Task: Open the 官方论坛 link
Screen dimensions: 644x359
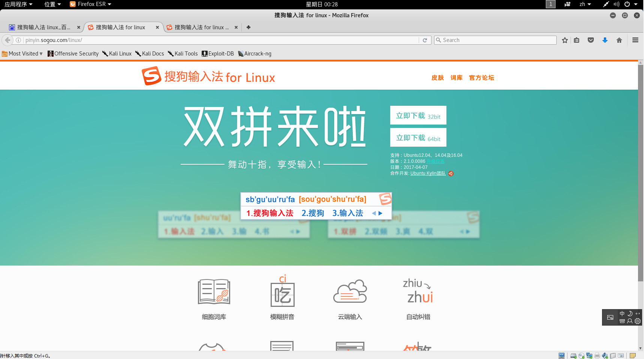Action: point(481,78)
